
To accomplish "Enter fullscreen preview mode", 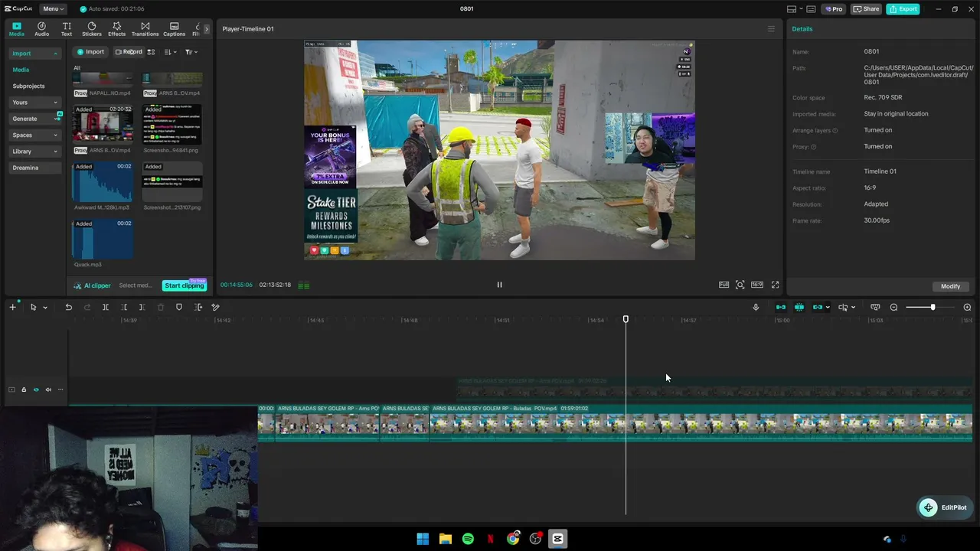I will [x=775, y=285].
